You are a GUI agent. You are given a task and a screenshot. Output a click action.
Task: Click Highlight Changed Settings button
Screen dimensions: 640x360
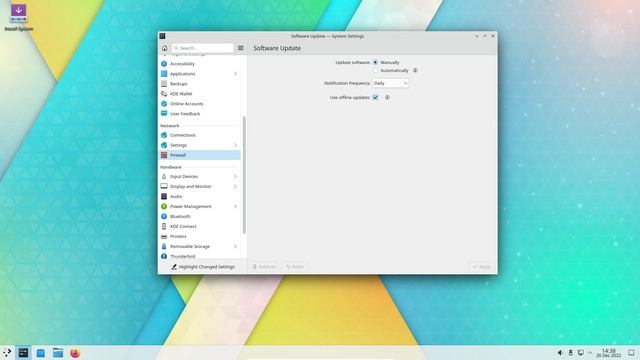pos(203,267)
